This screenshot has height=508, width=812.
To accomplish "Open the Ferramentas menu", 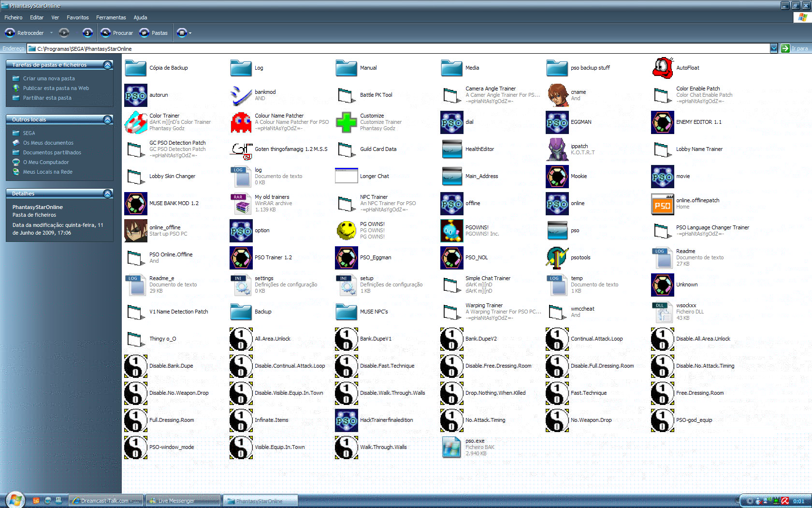I will pos(111,17).
